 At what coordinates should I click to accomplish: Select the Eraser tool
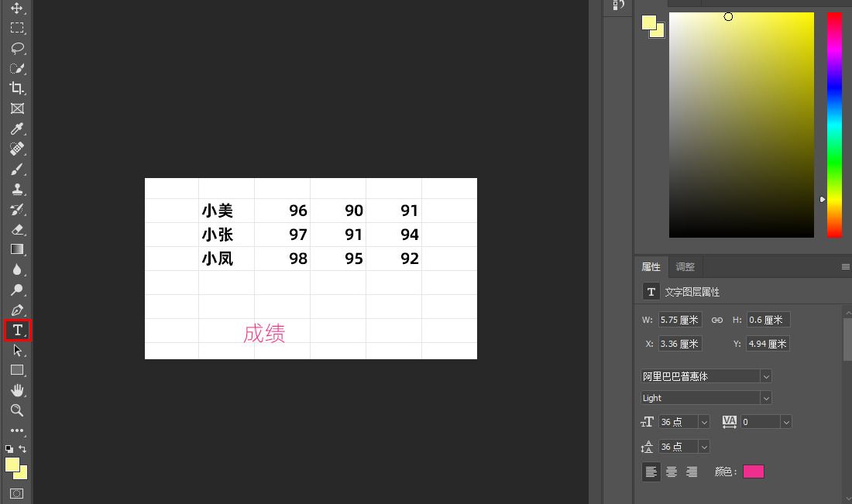tap(17, 229)
